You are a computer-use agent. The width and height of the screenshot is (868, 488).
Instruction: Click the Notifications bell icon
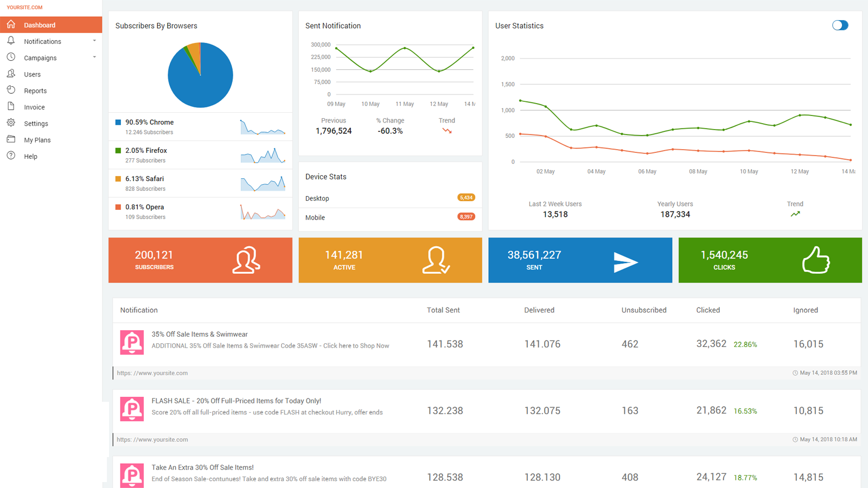point(11,41)
